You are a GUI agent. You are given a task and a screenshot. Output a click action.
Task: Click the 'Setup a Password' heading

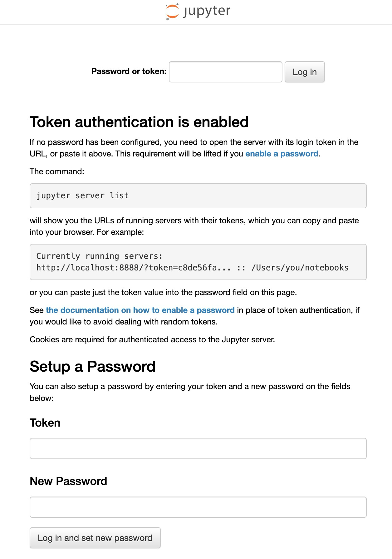point(92,366)
